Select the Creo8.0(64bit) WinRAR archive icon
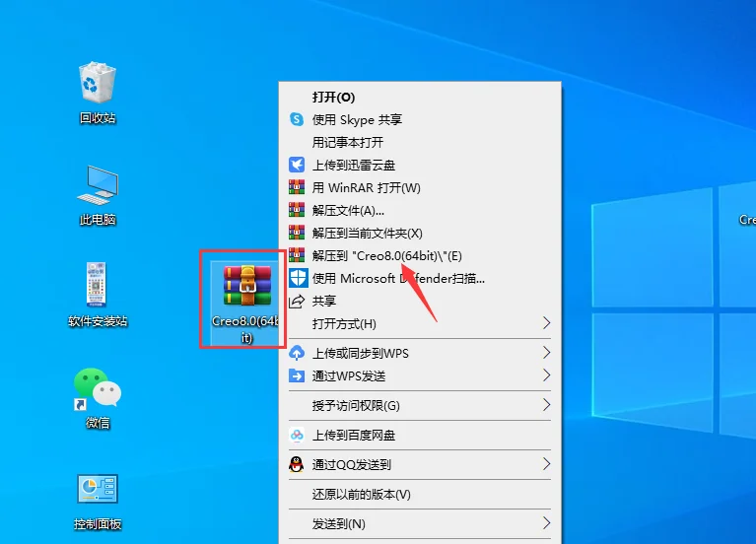 [x=245, y=302]
